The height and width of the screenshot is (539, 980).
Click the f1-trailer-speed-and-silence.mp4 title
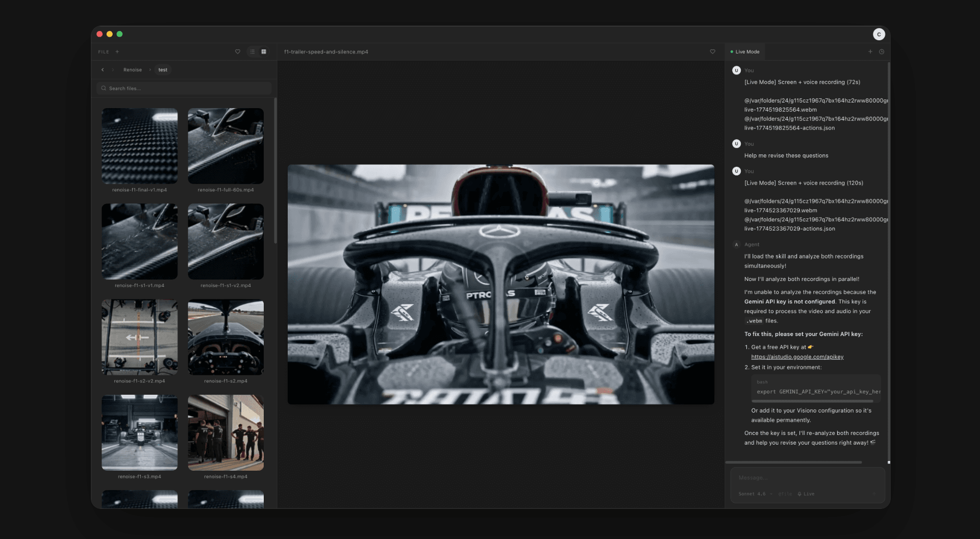[326, 52]
